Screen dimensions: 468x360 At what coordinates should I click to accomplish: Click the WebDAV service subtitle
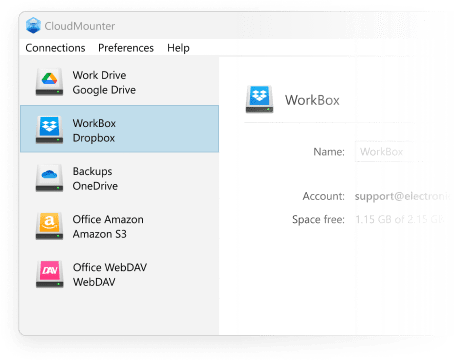(x=94, y=282)
